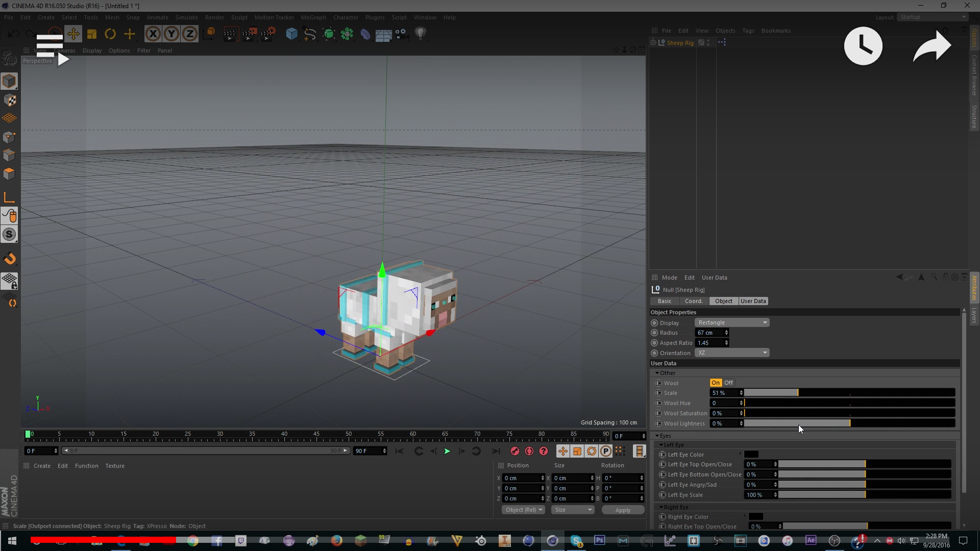
Task: Switch to the Basic tab
Action: click(665, 301)
